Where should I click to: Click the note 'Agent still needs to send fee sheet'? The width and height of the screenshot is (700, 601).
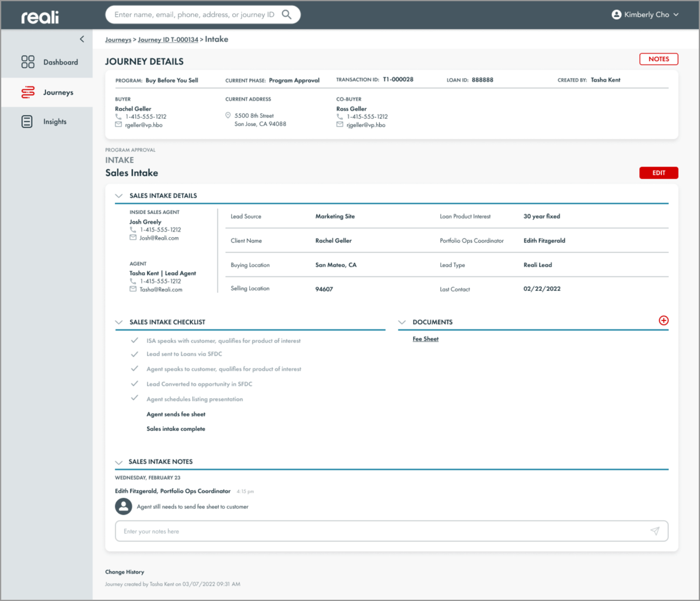point(192,507)
